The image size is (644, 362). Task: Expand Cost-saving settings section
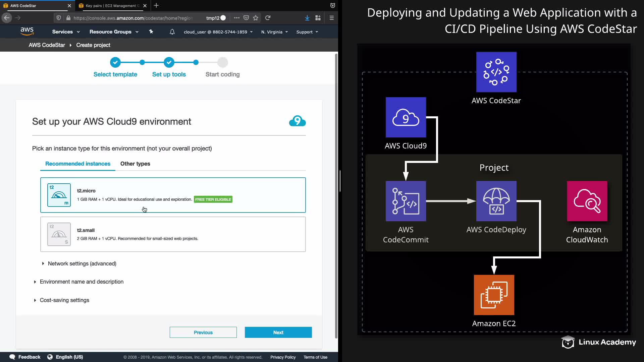(64, 300)
